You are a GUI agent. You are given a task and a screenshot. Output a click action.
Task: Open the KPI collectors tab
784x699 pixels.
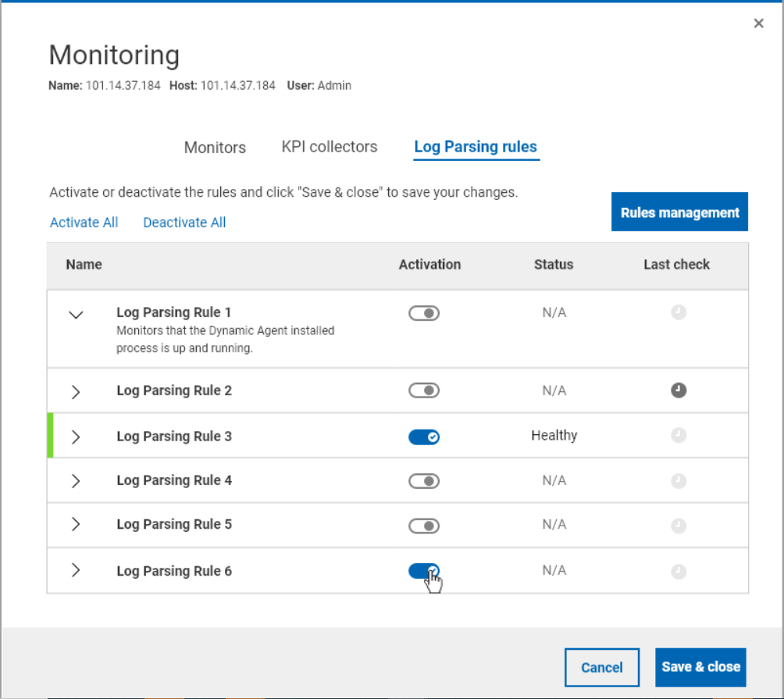click(x=330, y=147)
